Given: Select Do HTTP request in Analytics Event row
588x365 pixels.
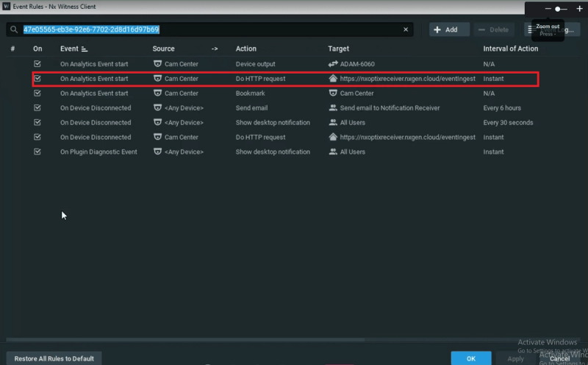Looking at the screenshot, I should 260,79.
